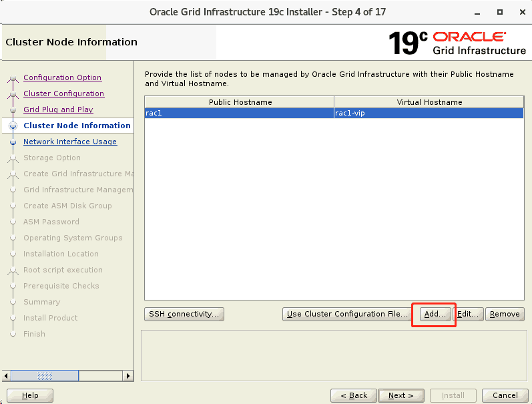Click the Installation Location step label
Viewport: 532px width, 404px height.
pos(61,254)
